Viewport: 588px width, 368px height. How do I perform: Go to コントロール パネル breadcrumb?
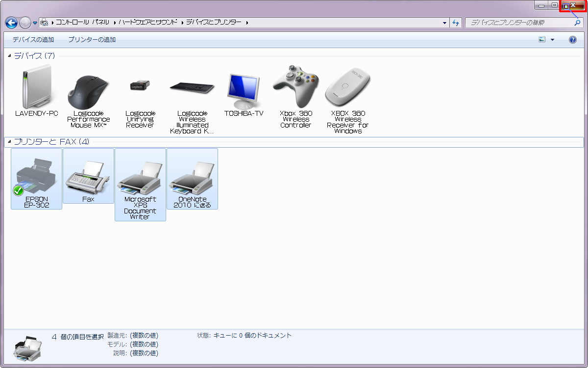[x=83, y=23]
